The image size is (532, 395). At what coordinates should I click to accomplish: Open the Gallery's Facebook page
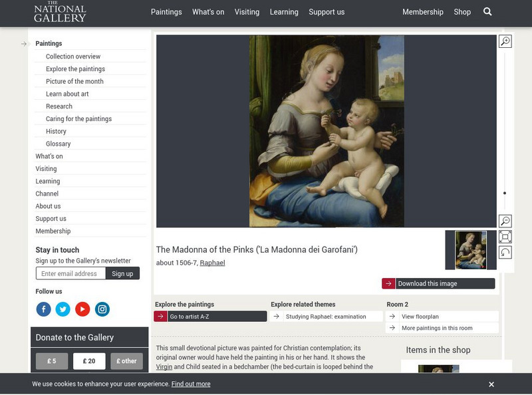point(43,308)
